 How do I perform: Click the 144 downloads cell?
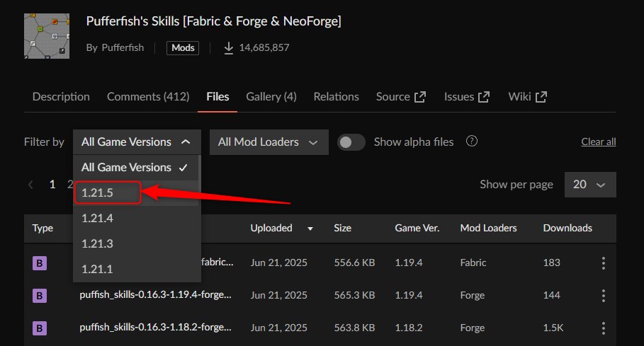(552, 295)
